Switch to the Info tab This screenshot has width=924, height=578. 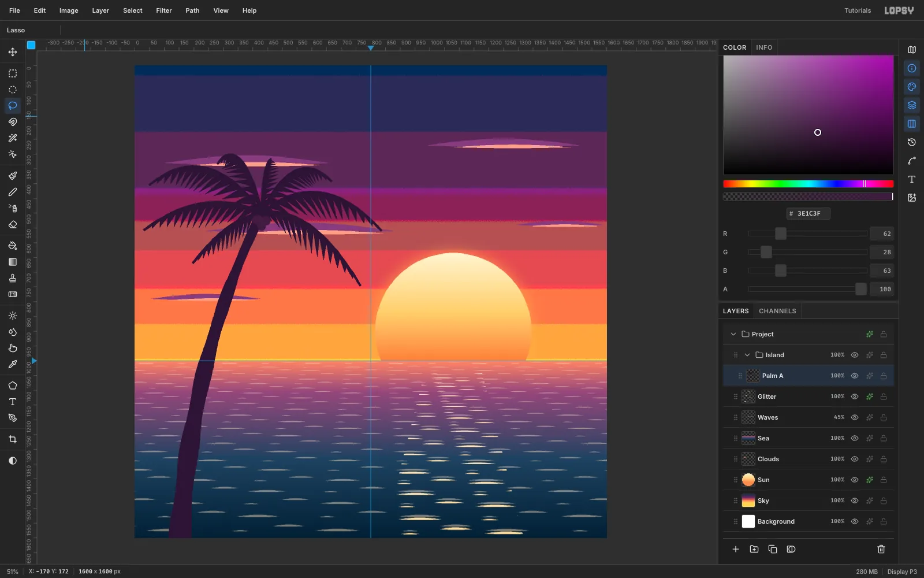click(764, 47)
